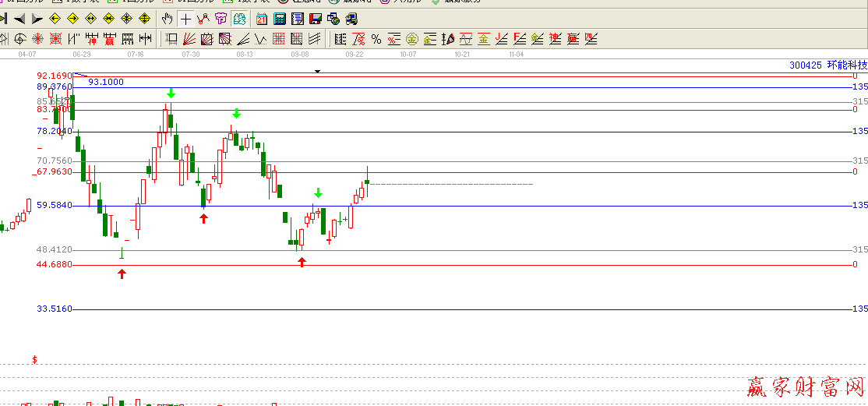This screenshot has width=868, height=406.
Task: Select the hand pan tool
Action: [x=168, y=18]
